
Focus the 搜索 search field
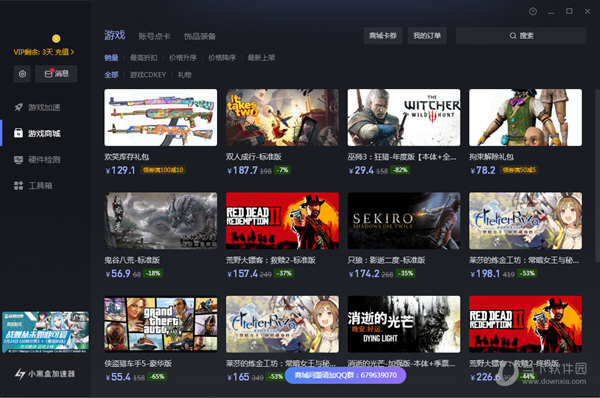click(x=521, y=36)
